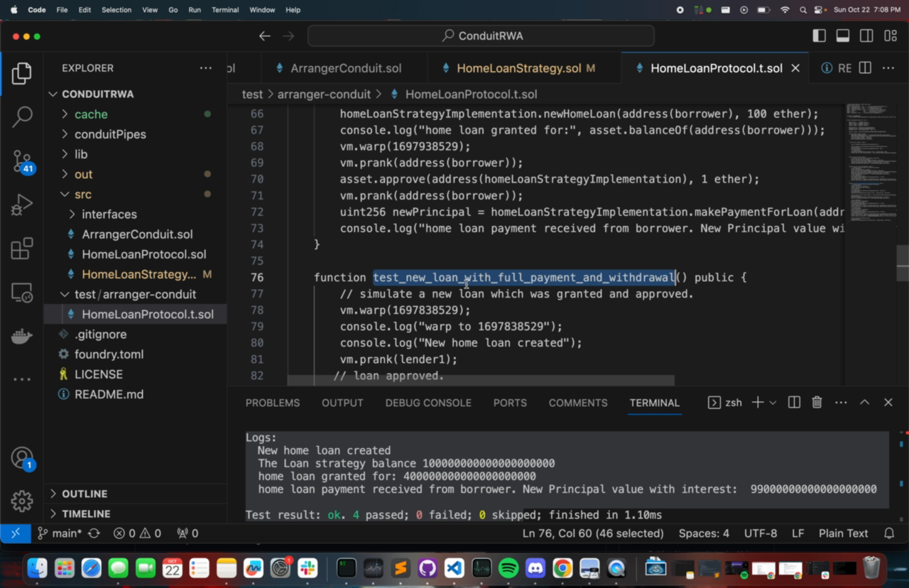Click the main* branch in status bar
Image resolution: width=909 pixels, height=588 pixels.
coord(60,533)
